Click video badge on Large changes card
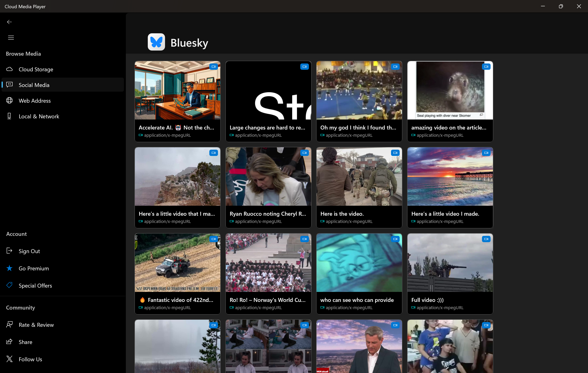Viewport: 588px width, 373px height. (x=305, y=67)
